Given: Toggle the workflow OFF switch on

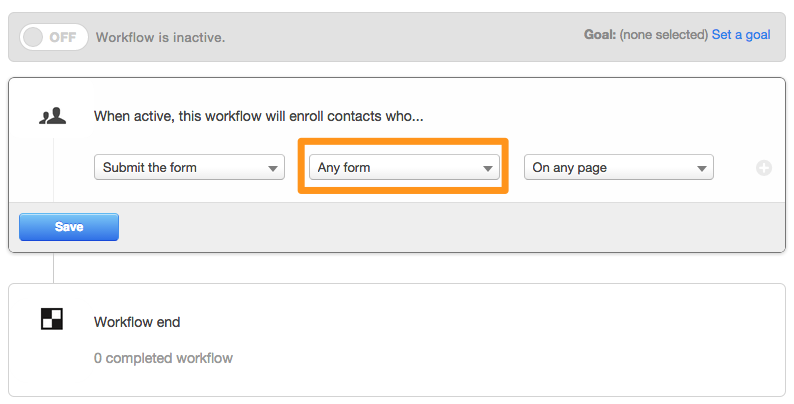Looking at the screenshot, I should 54,37.
